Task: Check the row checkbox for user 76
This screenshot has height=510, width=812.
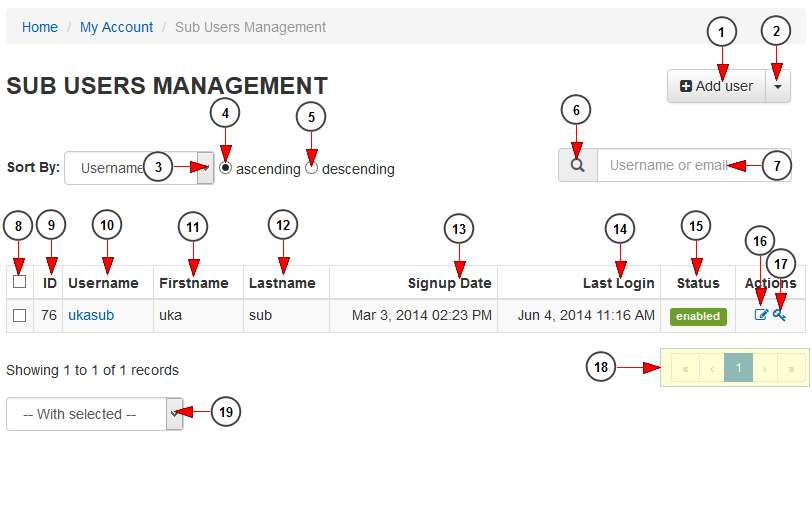Action: 20,315
